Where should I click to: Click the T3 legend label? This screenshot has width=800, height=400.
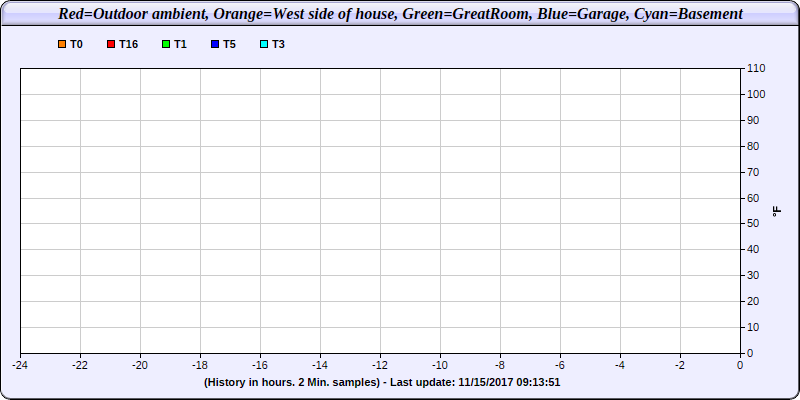(x=278, y=44)
